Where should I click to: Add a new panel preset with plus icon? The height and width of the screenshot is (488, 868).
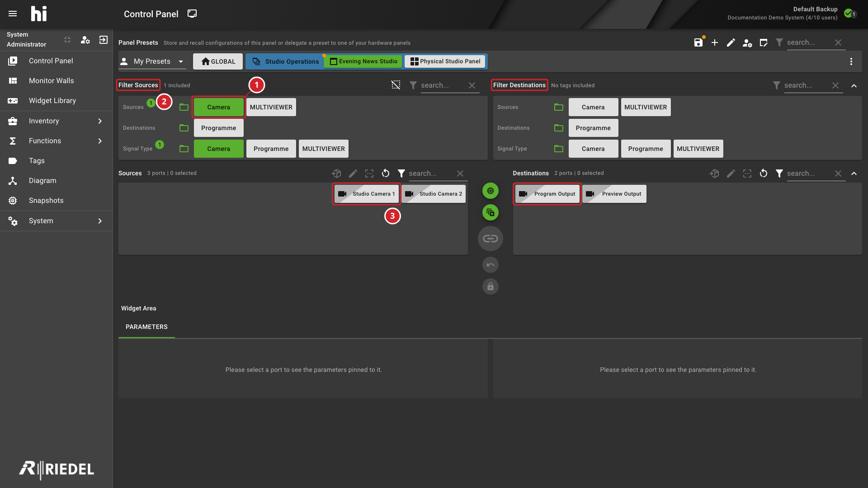coord(715,42)
